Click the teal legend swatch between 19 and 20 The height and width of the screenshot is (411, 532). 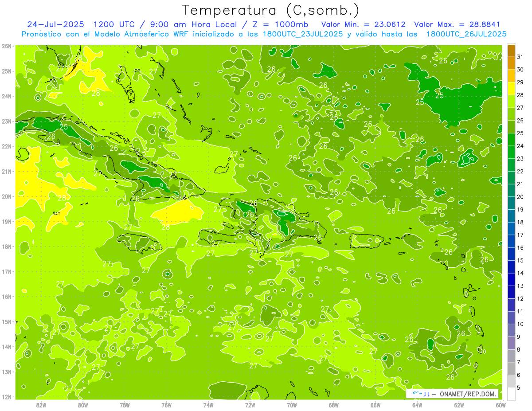tap(511, 204)
